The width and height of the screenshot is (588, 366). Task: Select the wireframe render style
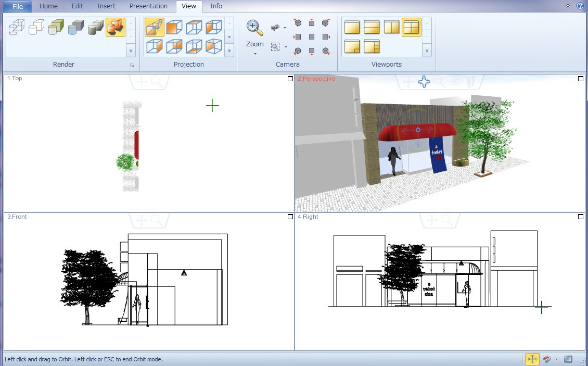17,27
